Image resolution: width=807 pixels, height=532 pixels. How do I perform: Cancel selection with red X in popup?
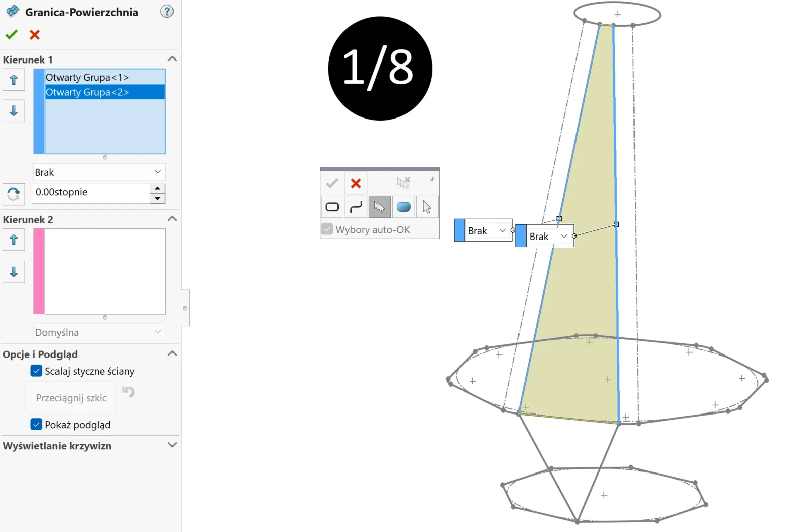pos(356,183)
